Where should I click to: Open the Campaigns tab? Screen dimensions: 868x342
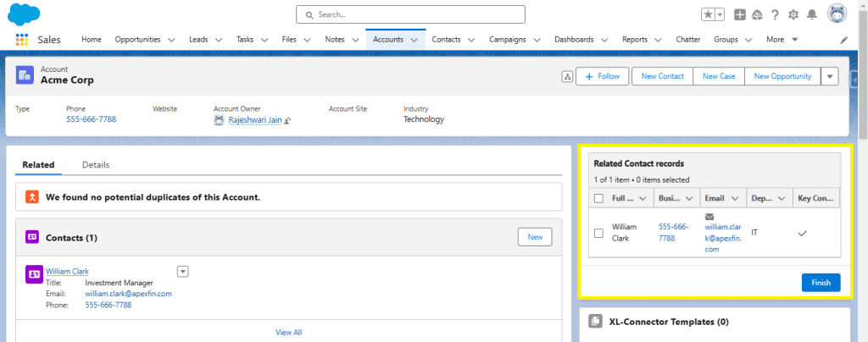(x=508, y=40)
